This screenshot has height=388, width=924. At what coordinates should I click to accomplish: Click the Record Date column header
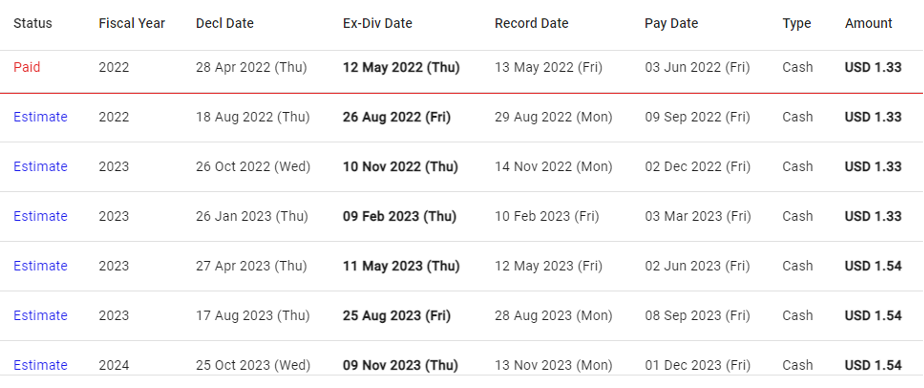pos(532,24)
